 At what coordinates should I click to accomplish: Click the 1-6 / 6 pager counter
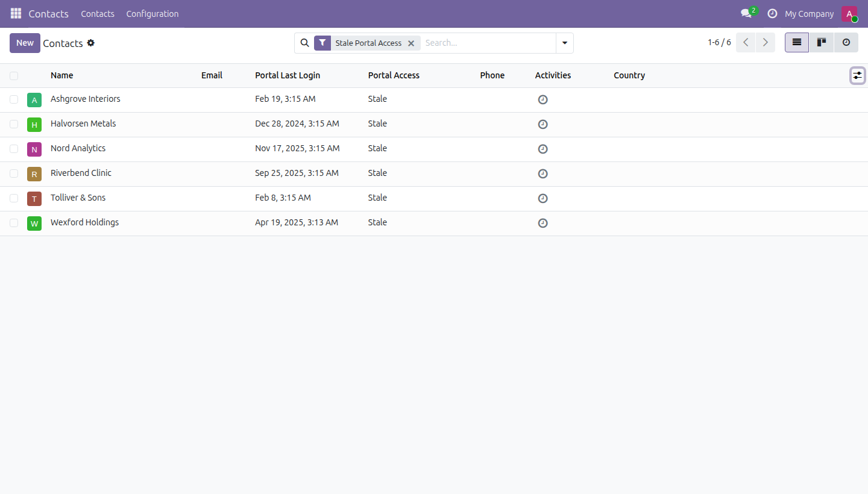[x=719, y=43]
